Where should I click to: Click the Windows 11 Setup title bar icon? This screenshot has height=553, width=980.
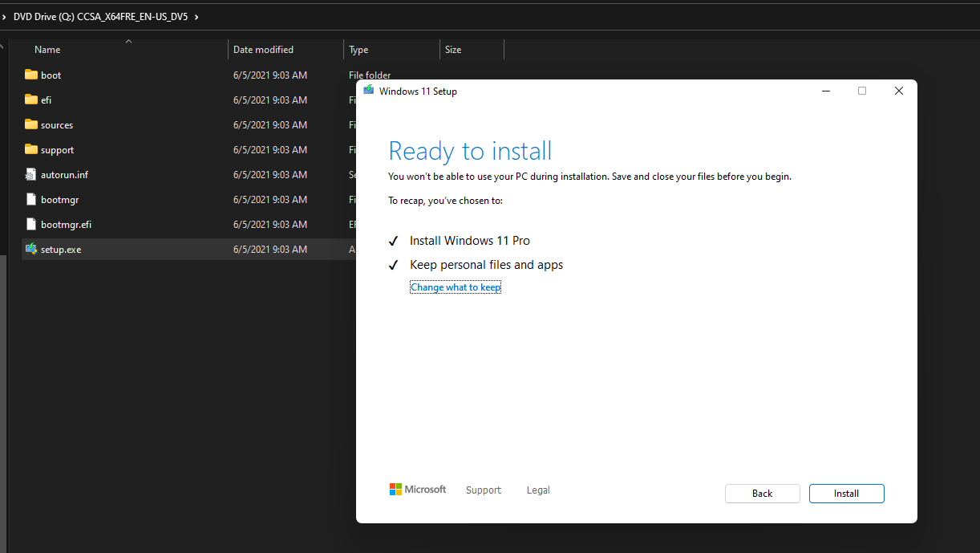click(369, 91)
